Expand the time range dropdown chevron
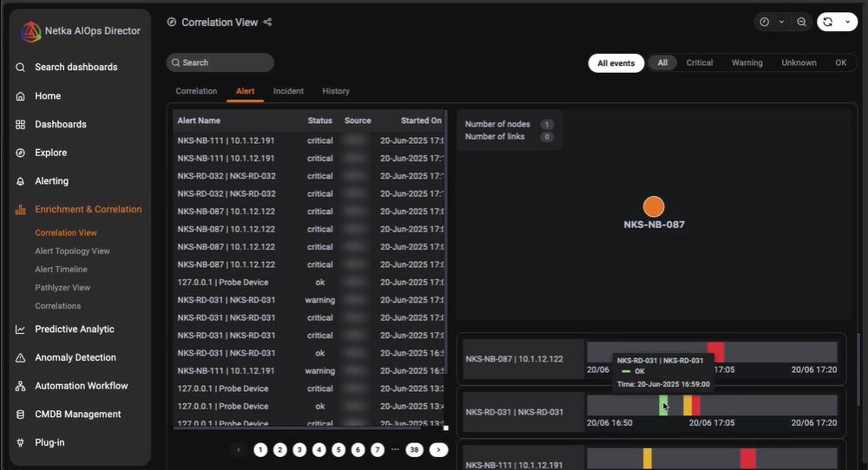The image size is (868, 470). pos(782,22)
